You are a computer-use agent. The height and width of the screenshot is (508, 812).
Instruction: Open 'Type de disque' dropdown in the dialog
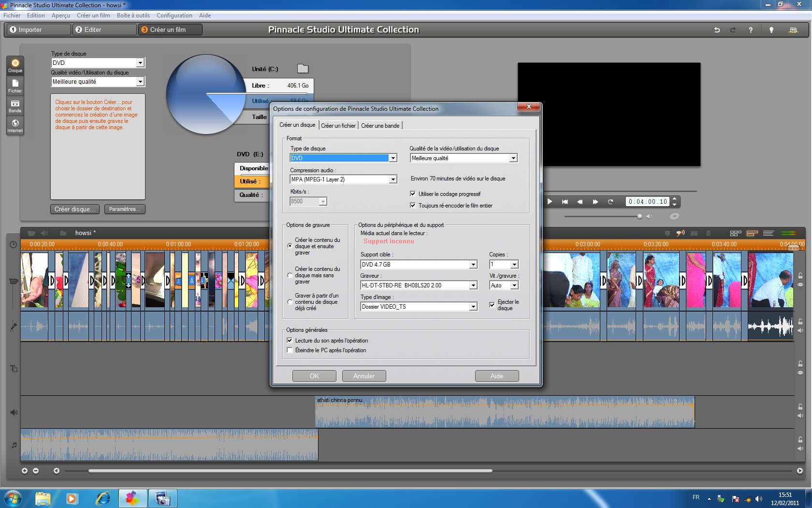click(393, 158)
